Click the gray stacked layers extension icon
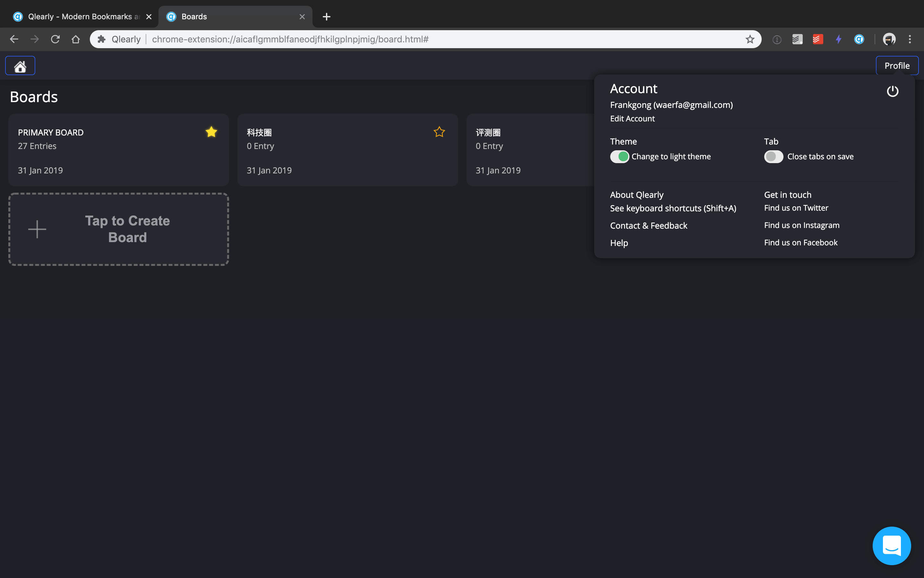Viewport: 924px width, 578px height. click(x=797, y=39)
